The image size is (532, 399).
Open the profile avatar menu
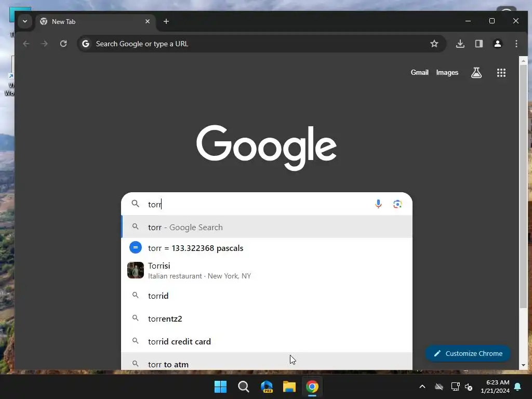click(497, 44)
